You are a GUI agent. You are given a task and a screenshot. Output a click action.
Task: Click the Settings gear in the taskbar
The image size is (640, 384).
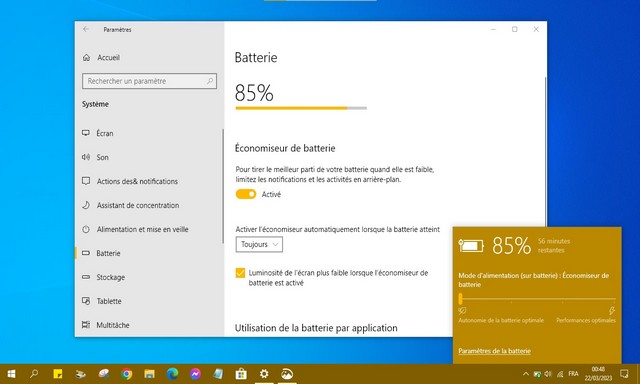[264, 374]
